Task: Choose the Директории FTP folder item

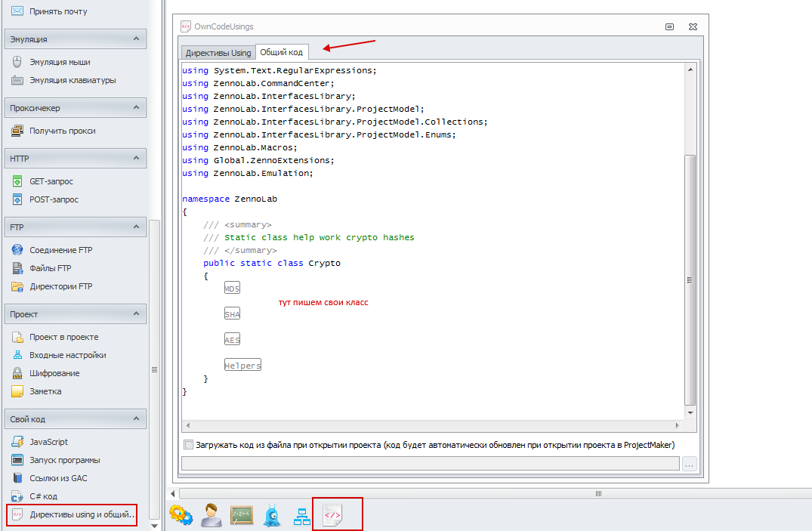Action: point(52,286)
